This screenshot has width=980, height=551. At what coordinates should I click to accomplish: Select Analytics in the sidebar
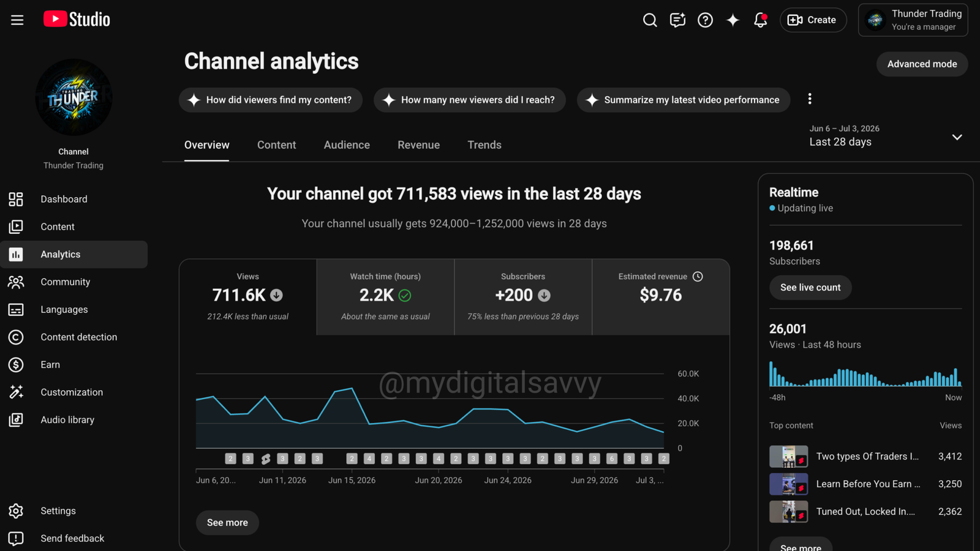(x=73, y=254)
